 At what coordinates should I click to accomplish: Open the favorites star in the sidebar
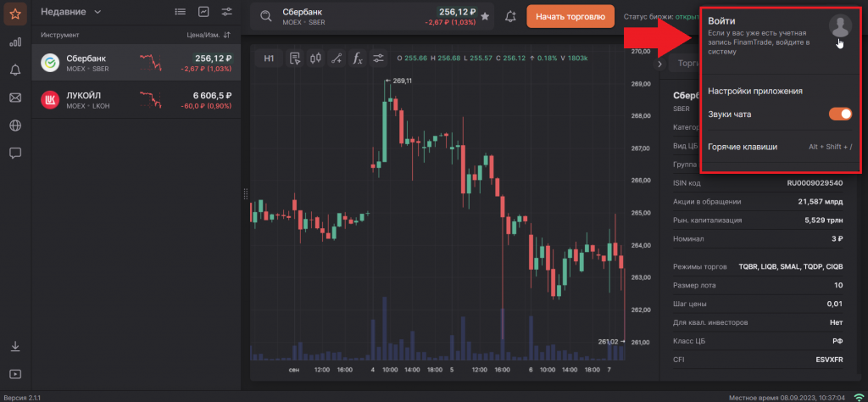coord(15,13)
